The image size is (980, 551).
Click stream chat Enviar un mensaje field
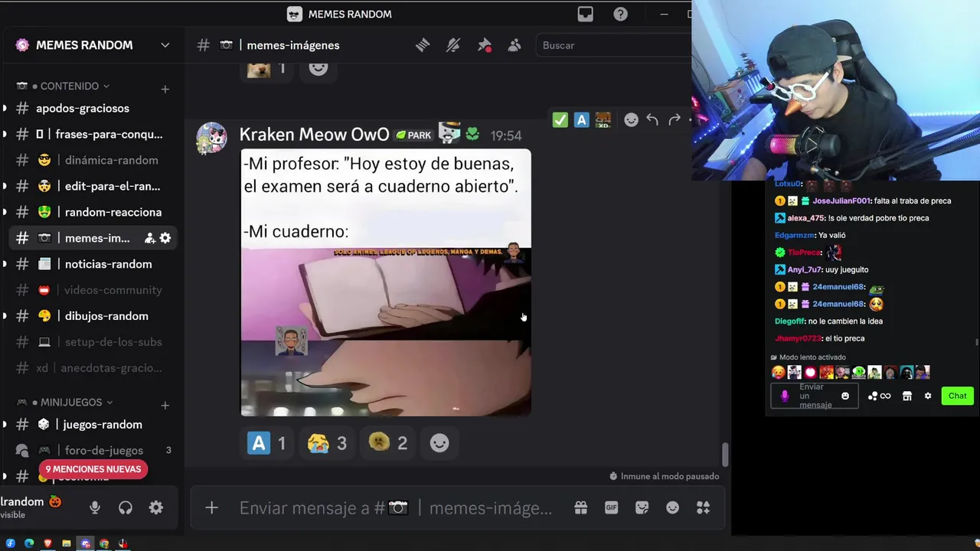pos(815,396)
